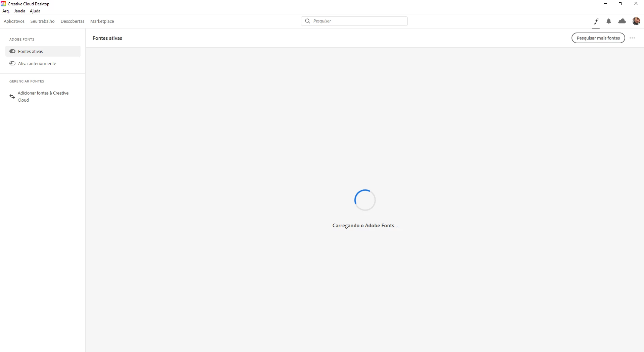This screenshot has width=644, height=352.
Task: Switch to the Seu trabalho tab
Action: pyautogui.click(x=43, y=21)
